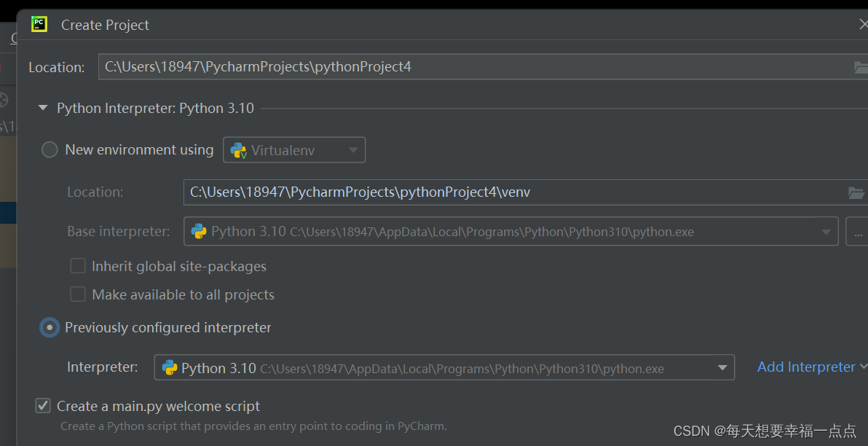
Task: Enable Inherit global site-packages checkbox
Action: (78, 266)
